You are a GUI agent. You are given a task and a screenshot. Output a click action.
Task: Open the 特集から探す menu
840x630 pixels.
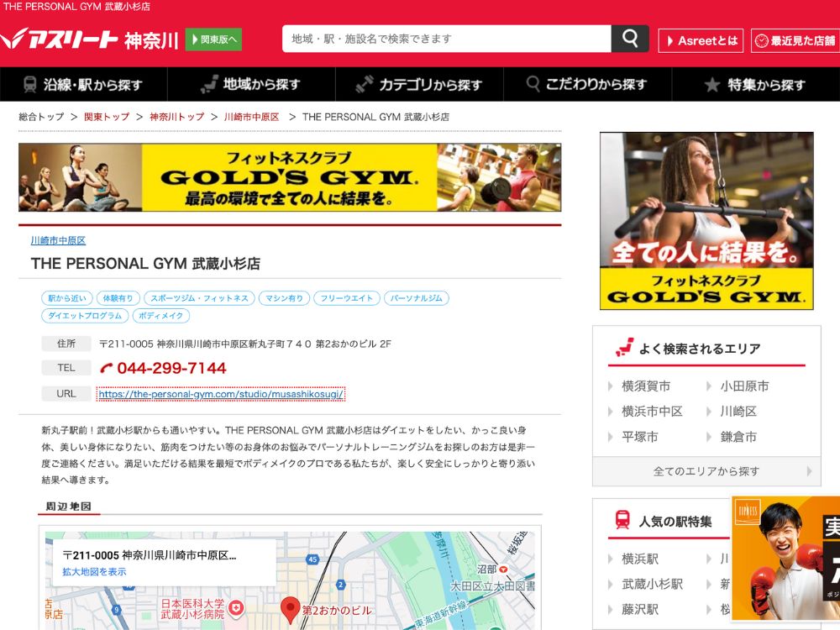pos(756,84)
